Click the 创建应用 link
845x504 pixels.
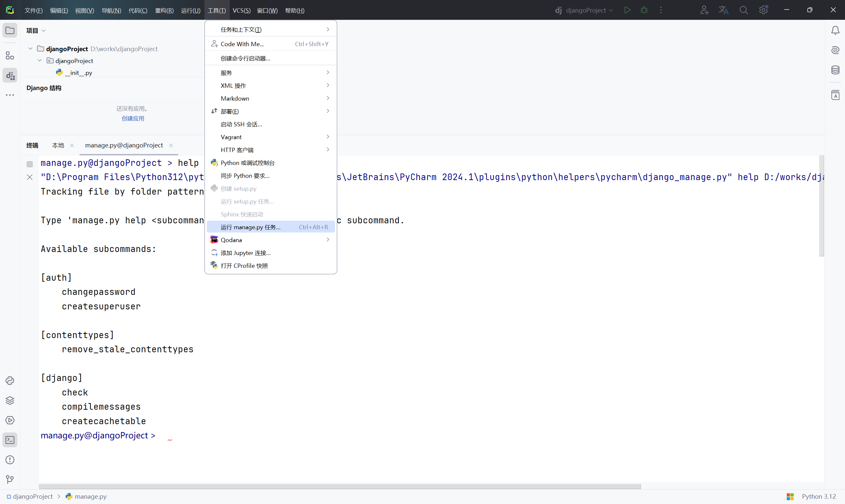(133, 118)
